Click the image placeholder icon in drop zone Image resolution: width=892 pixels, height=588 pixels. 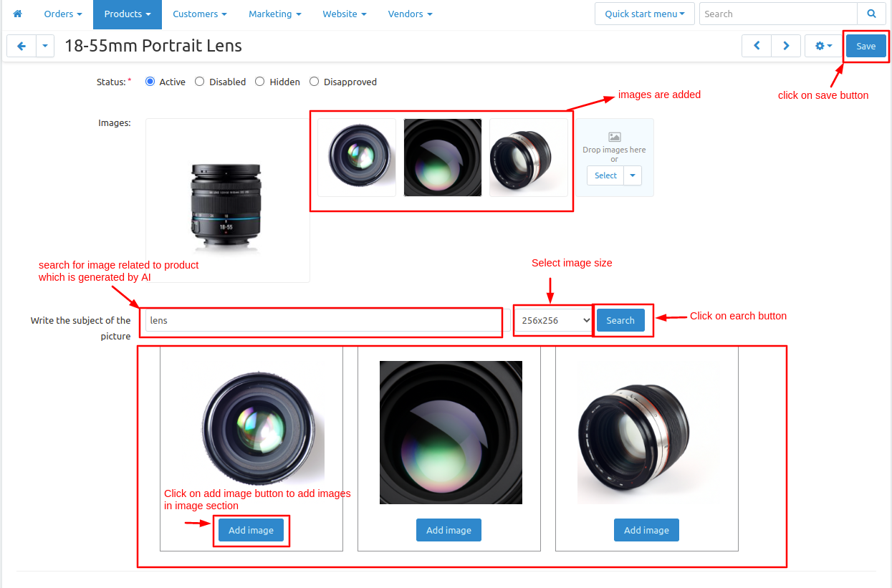(614, 137)
